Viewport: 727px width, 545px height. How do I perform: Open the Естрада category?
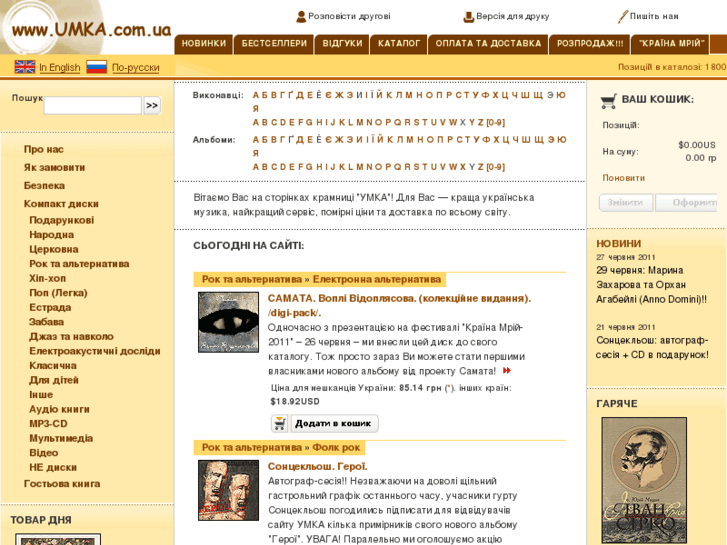pos(50,308)
